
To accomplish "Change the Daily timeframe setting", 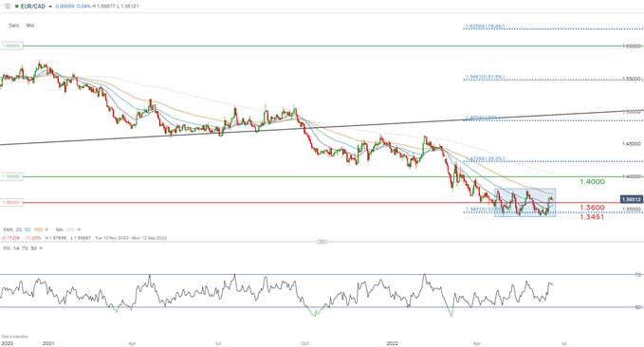I will (14, 26).
